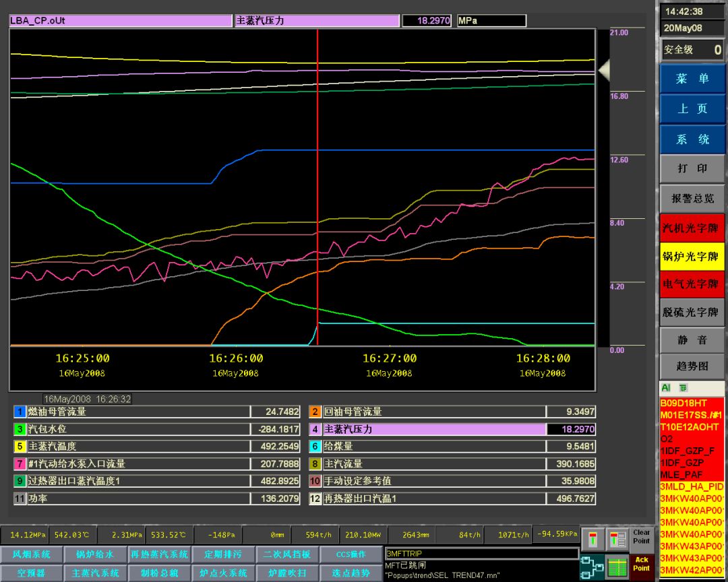The height and width of the screenshot is (582, 728).
Task: Click alarm entry M01E17SS./#1
Action: click(x=692, y=415)
